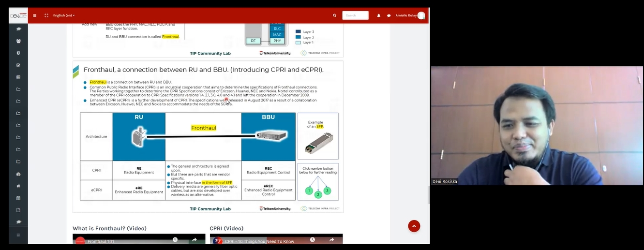
Task: Open the messages speech bubble icon
Action: pos(389,15)
